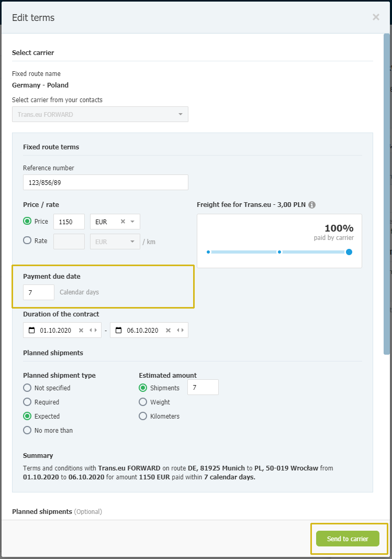Close the Edit terms dialog

(x=376, y=17)
